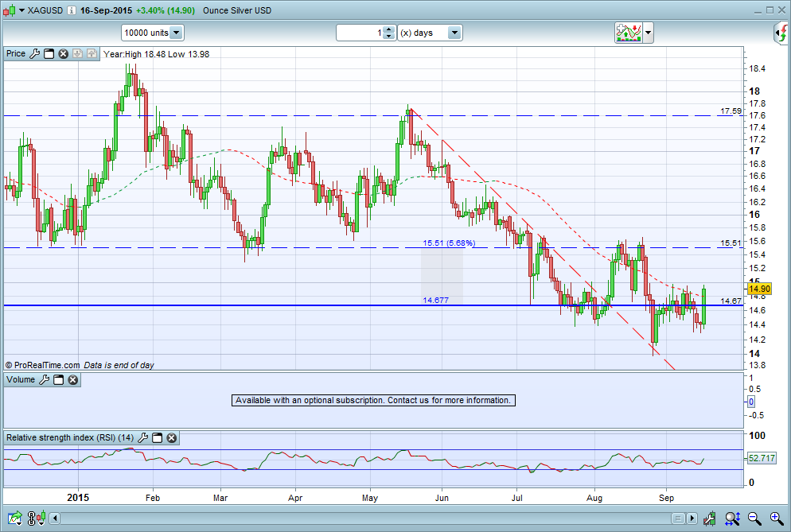Open Volume panel settings wrench
Screen dimensions: 791x532
[x=44, y=379]
